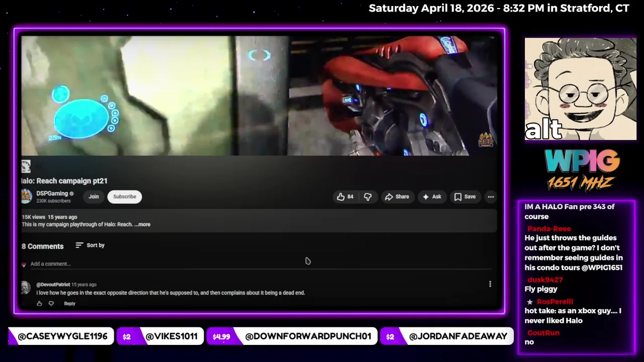
Task: Save the video to a playlist
Action: click(465, 197)
